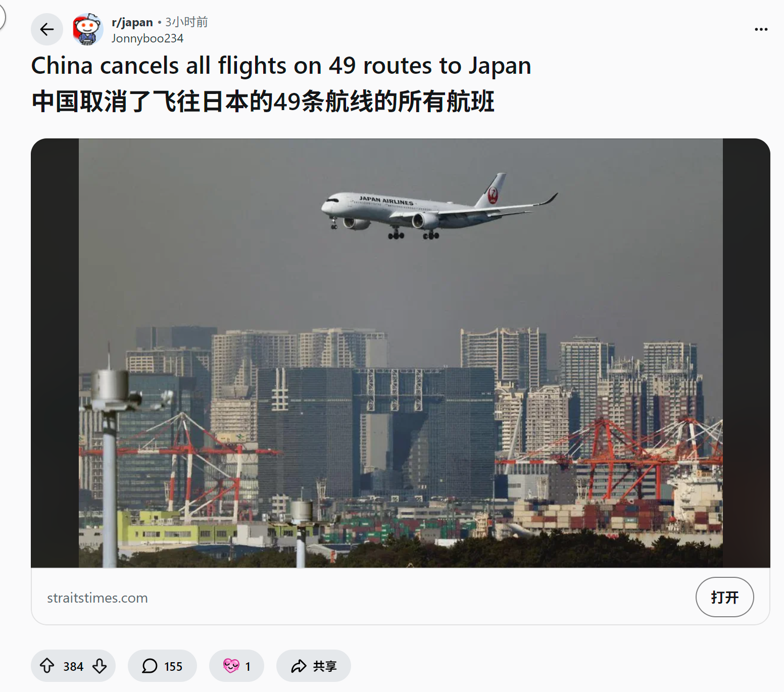
Task: Click the 384 vote count
Action: click(x=73, y=666)
